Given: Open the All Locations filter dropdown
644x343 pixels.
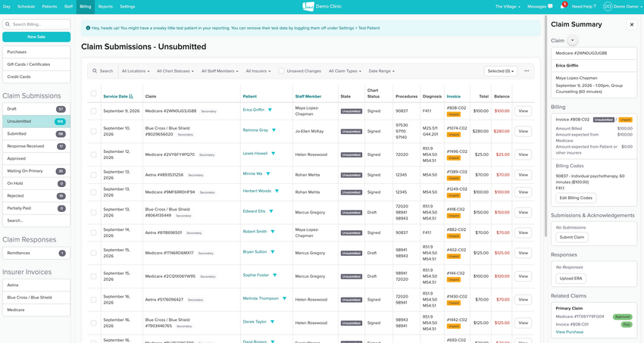Looking at the screenshot, I should [136, 71].
